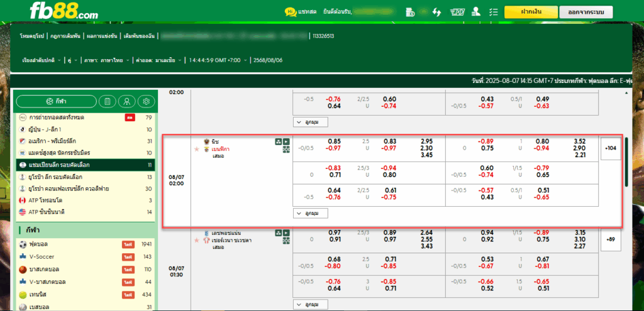
Task: Click the fb88.com logo
Action: pos(64,11)
